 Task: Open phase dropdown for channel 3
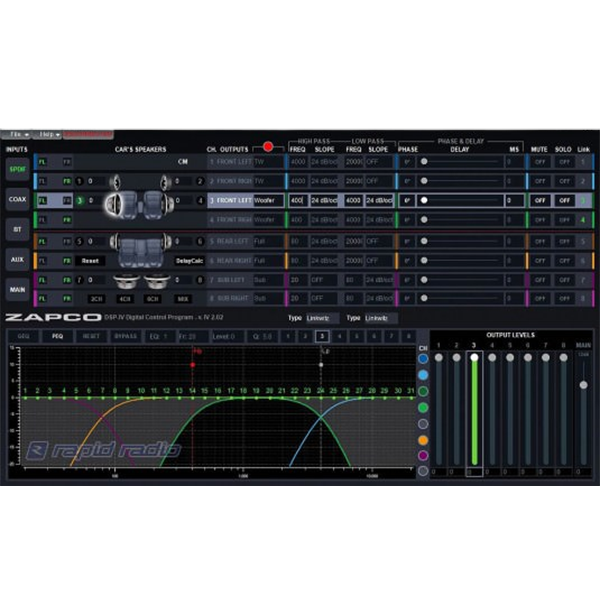(x=407, y=200)
